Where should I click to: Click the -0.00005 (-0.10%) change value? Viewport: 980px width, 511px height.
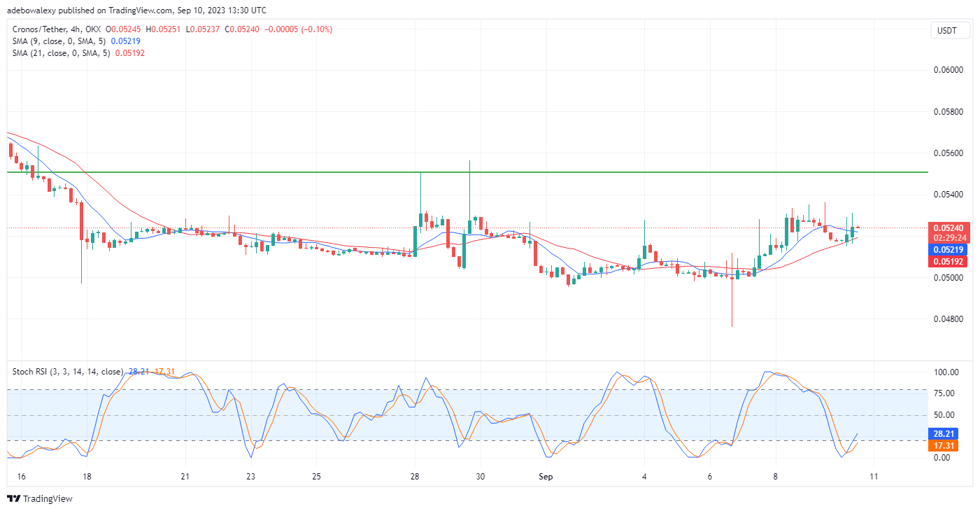(299, 29)
